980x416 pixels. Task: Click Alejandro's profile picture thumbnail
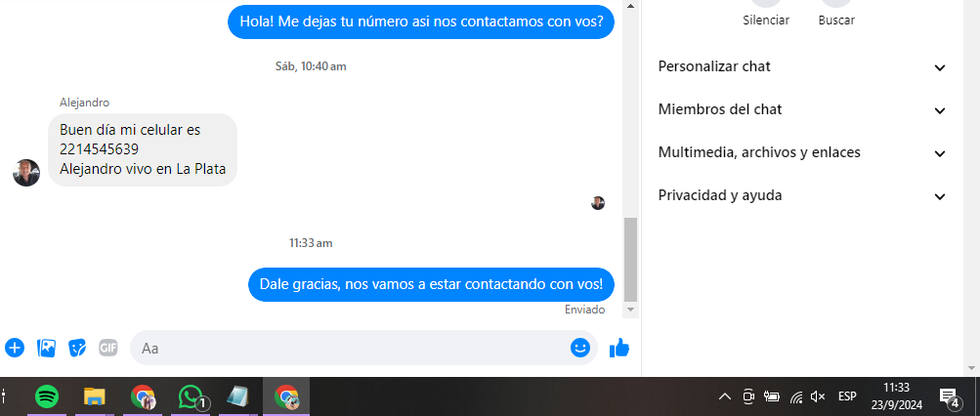pyautogui.click(x=26, y=173)
